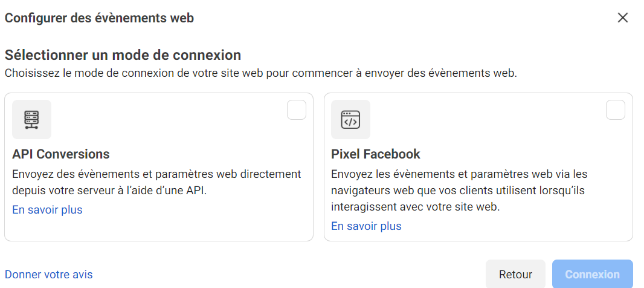Click the 'Choisissez le mode de connexion' subtitle
The width and height of the screenshot is (644, 288).
coord(261,73)
